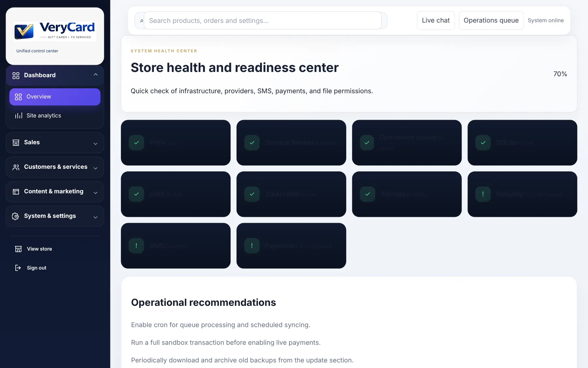The width and height of the screenshot is (588, 368).
Task: Click the Operational recommendations heading
Action: point(204,303)
